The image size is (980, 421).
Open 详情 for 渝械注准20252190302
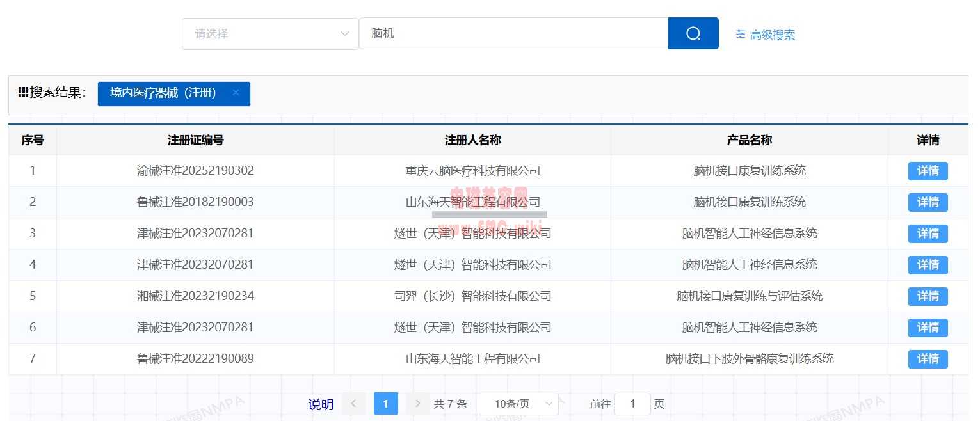click(x=928, y=171)
